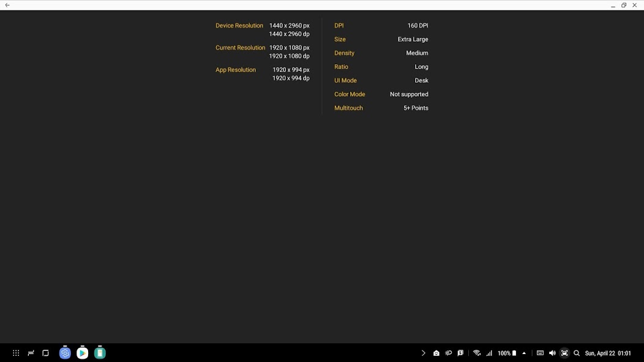Open Google Play Store from the taskbar
This screenshot has height=362, width=644.
(x=82, y=353)
